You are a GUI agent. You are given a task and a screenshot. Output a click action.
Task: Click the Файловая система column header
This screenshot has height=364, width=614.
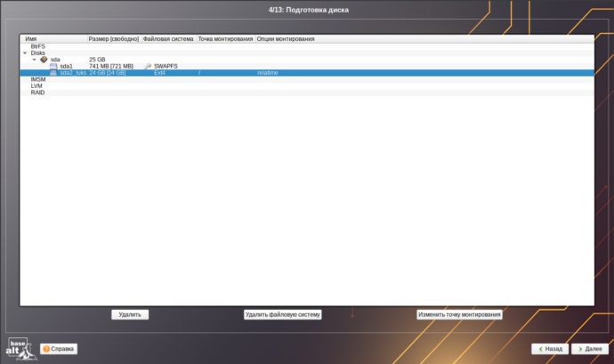coord(168,39)
